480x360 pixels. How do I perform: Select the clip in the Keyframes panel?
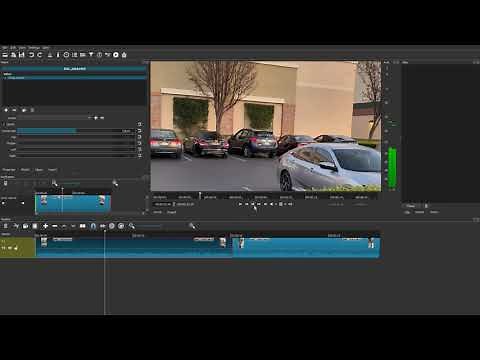[x=73, y=204]
